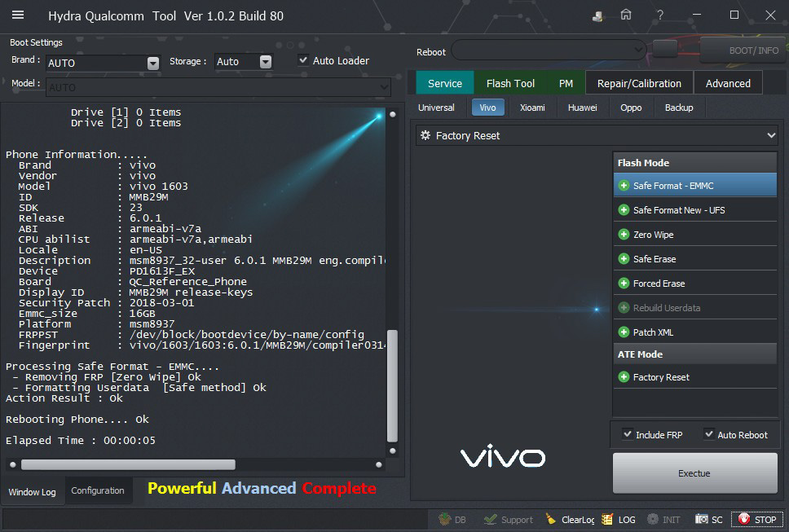Choose the Zero Wipe option
789x532 pixels.
pyautogui.click(x=653, y=235)
